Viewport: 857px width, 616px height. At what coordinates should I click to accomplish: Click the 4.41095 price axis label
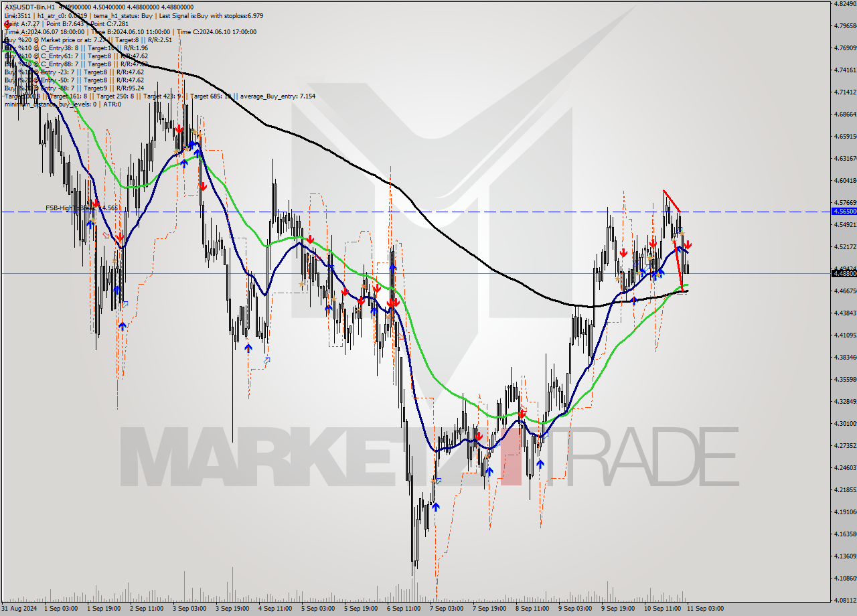point(844,335)
